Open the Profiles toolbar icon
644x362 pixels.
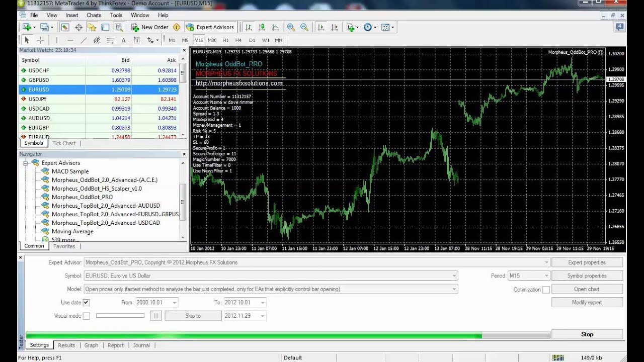[x=45, y=27]
